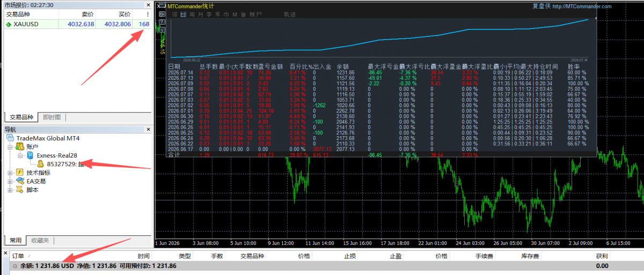Viewport: 644px width, 275px height.
Task: Select Exness-Real28 server in navigator
Action: (57, 155)
